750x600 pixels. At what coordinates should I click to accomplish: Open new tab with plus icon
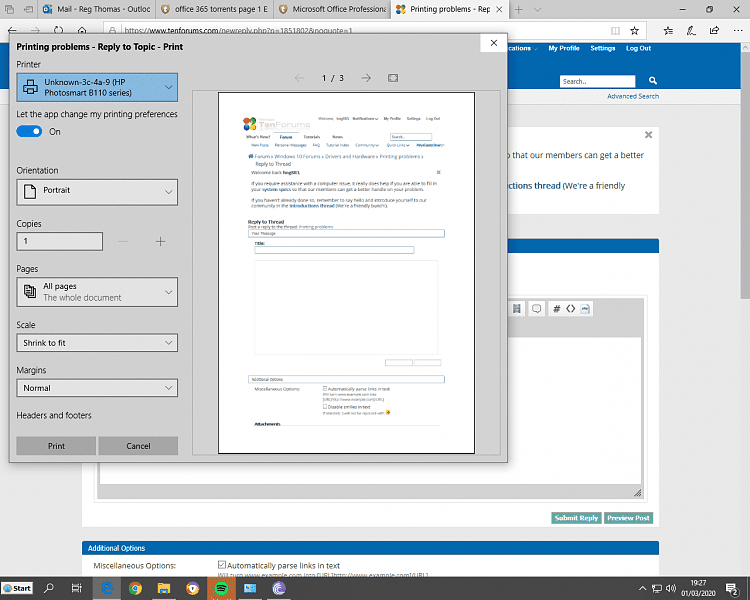coord(519,9)
